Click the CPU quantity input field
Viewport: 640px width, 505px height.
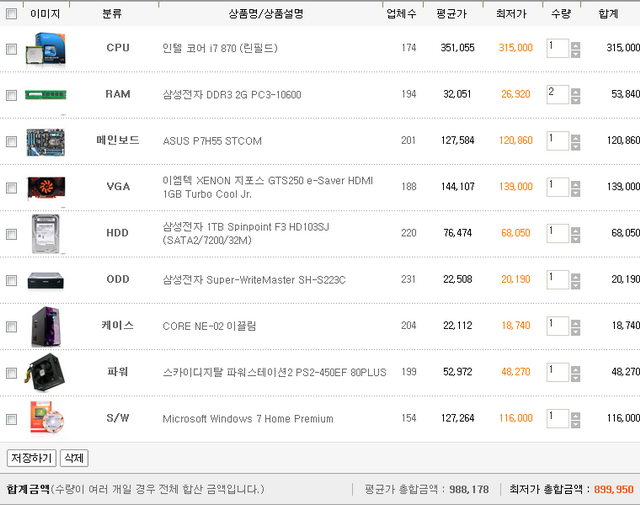click(x=558, y=48)
